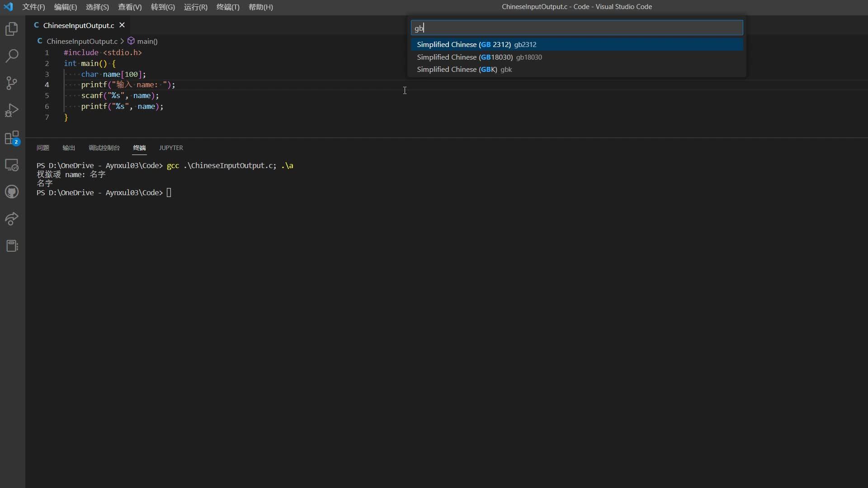Select Simplified Chinese GB 2312 encoding
The image size is (868, 488).
[476, 44]
